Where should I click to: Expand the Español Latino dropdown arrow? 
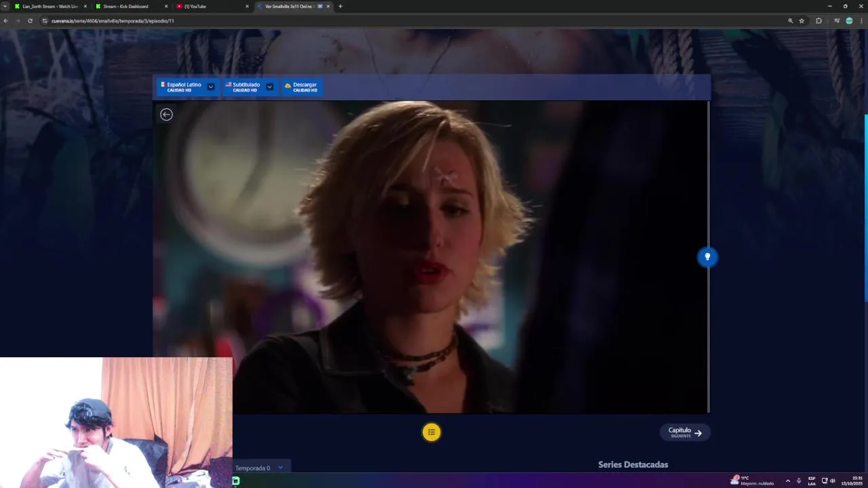click(211, 87)
